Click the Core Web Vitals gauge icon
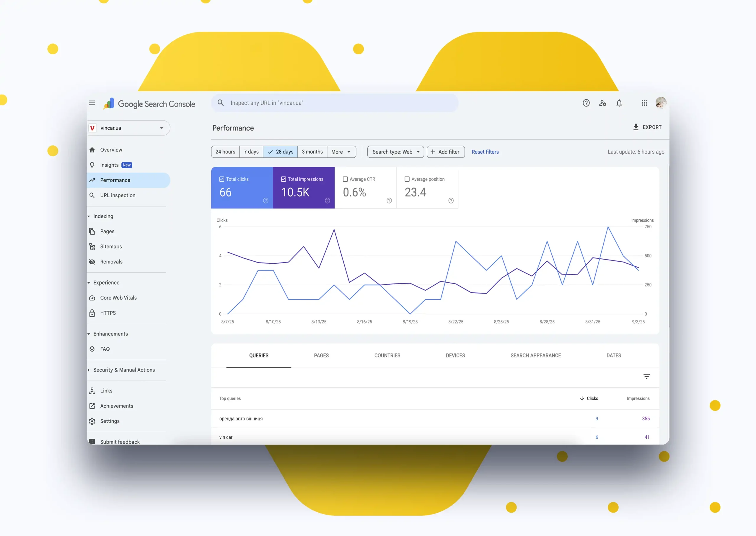The image size is (756, 536). point(92,298)
